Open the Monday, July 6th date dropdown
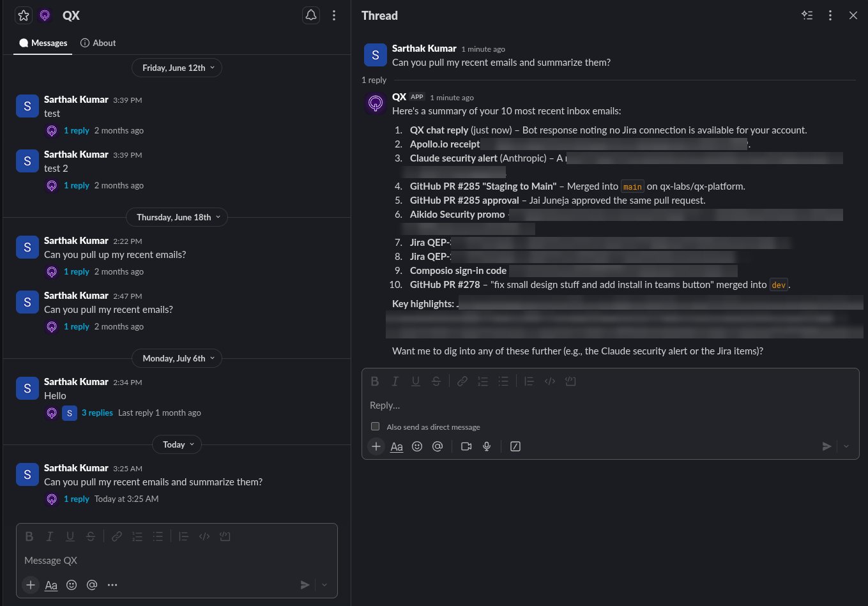The image size is (868, 606). (x=177, y=358)
